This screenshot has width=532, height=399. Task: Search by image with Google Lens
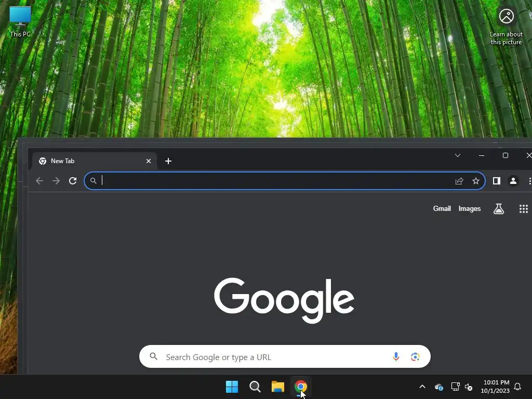415,356
